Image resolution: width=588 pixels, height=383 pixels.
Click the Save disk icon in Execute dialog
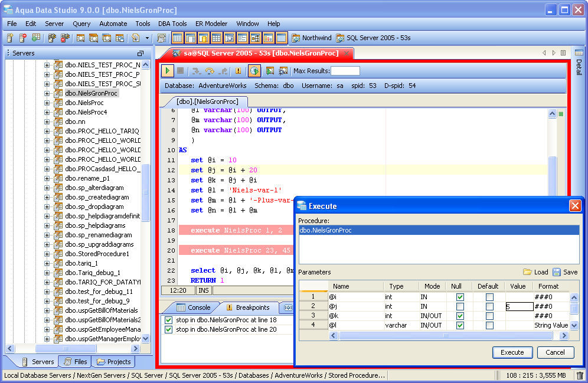click(557, 272)
